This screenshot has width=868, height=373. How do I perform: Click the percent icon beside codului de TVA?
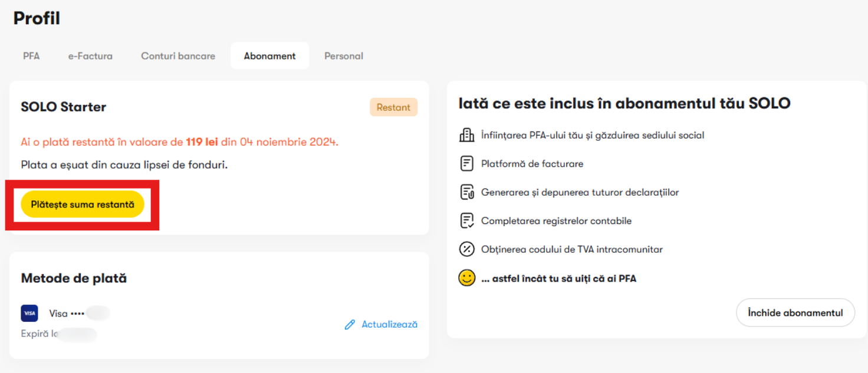466,249
